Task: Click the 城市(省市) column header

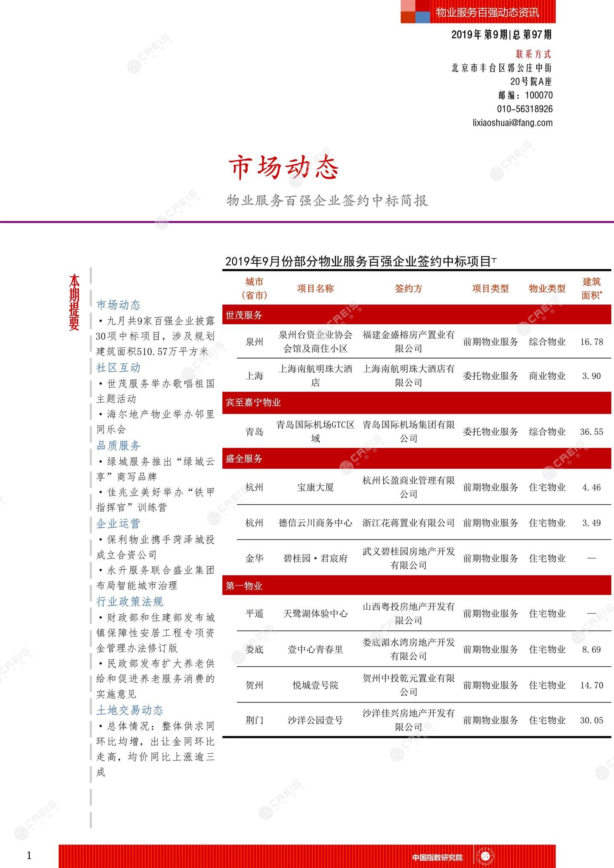Action: (x=254, y=288)
